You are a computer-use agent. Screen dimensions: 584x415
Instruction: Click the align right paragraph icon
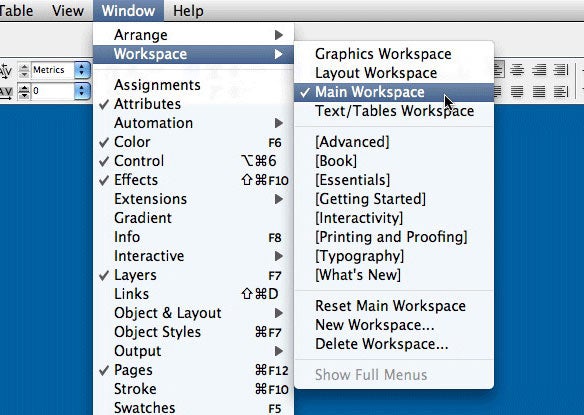click(x=539, y=70)
